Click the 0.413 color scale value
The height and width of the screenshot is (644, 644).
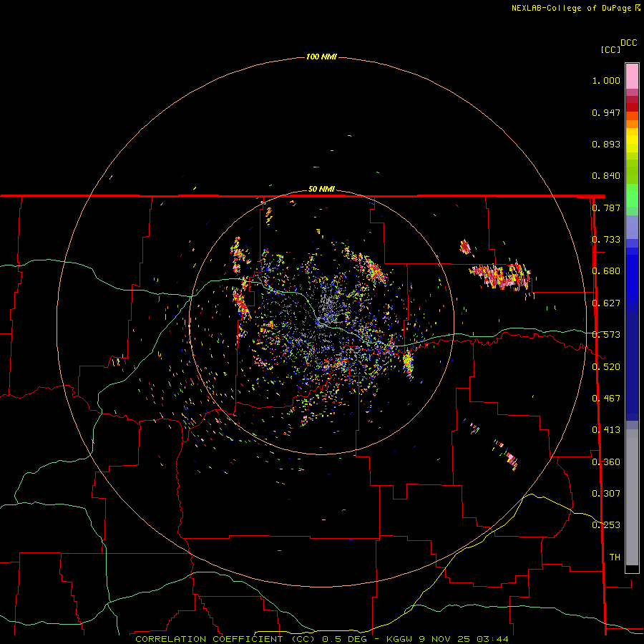tap(606, 430)
